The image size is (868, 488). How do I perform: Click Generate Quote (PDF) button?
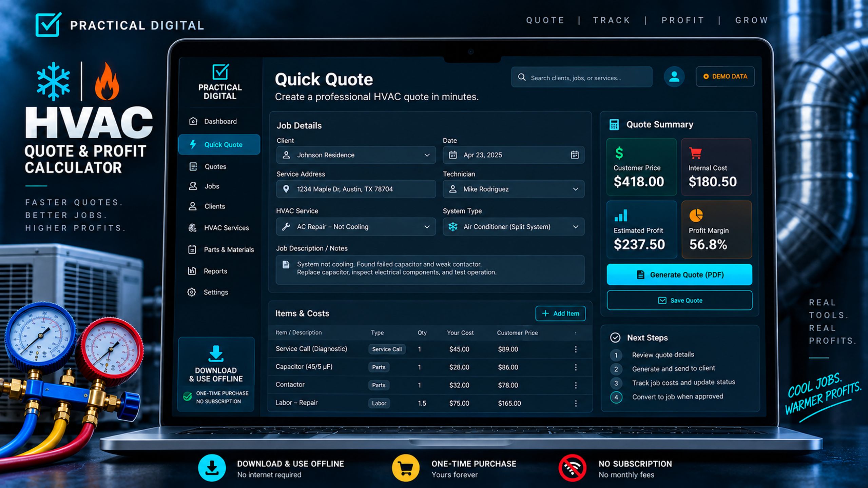[679, 274]
